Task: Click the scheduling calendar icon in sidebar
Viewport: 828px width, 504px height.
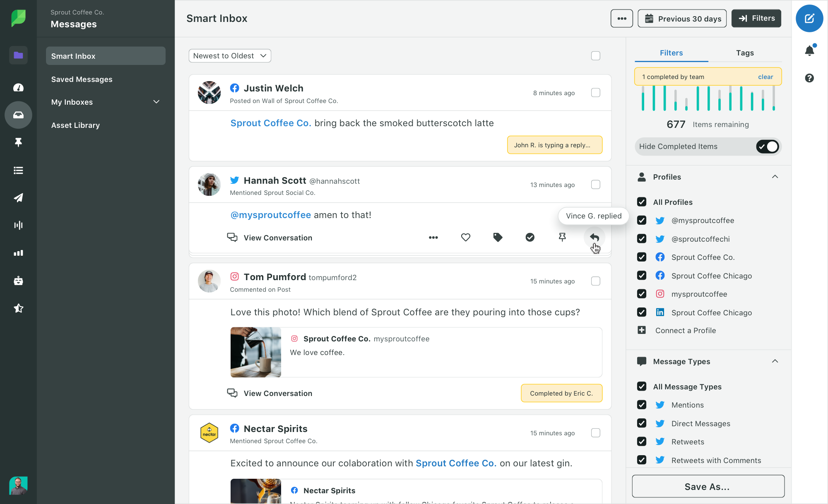Action: tap(18, 197)
